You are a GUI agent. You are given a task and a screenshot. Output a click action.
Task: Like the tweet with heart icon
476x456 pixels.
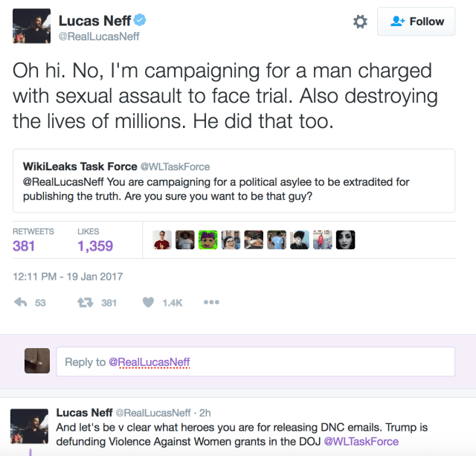tap(148, 303)
